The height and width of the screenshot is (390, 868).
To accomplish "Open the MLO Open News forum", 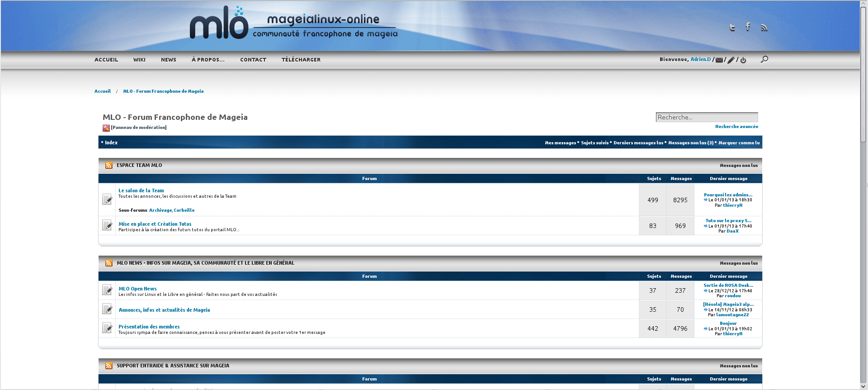I will click(x=137, y=289).
